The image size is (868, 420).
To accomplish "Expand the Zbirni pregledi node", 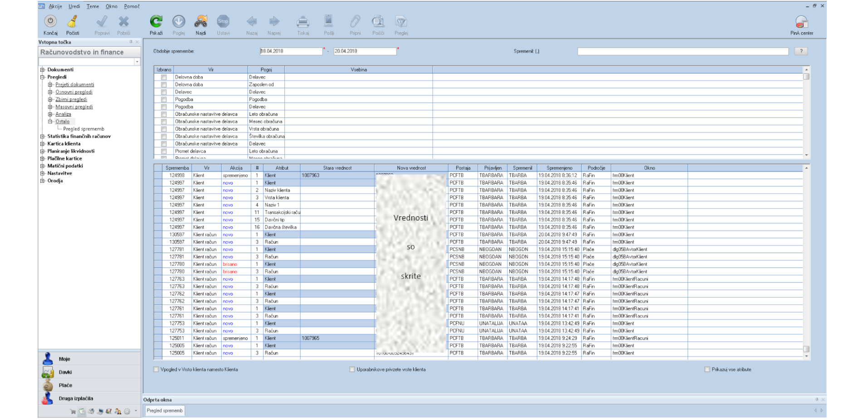I will coord(50,99).
